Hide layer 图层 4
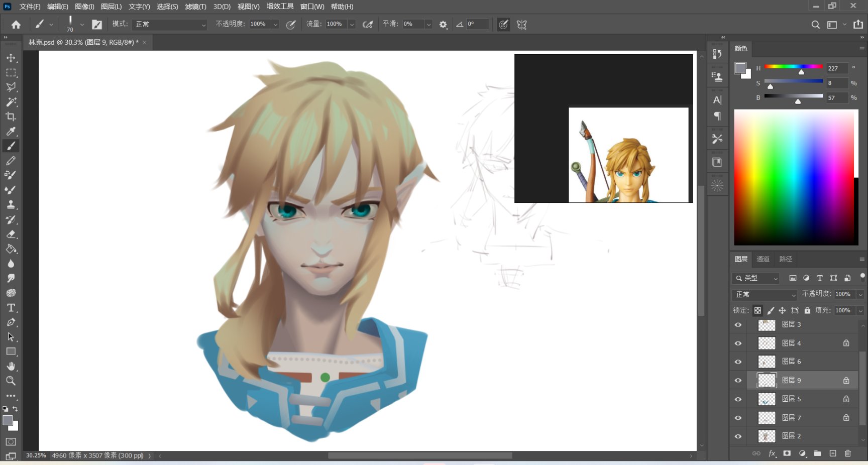The height and width of the screenshot is (465, 868). click(738, 343)
